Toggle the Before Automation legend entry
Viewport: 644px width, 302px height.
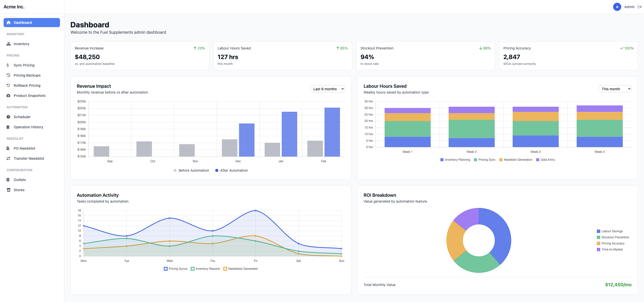click(191, 170)
